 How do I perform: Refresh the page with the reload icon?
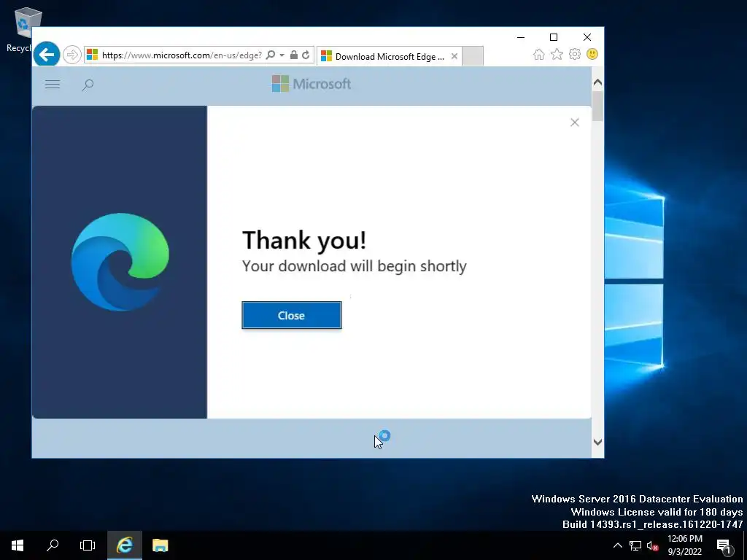(306, 55)
